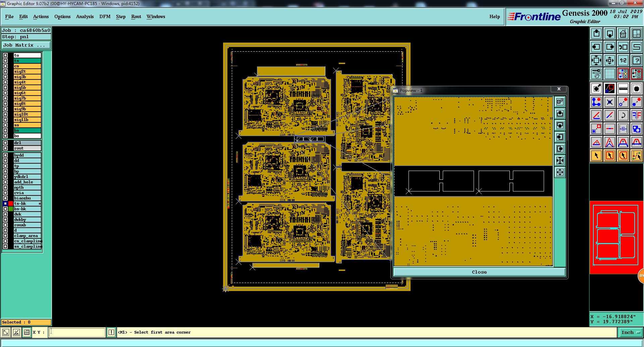
Task: Open the DFM menu
Action: (105, 16)
